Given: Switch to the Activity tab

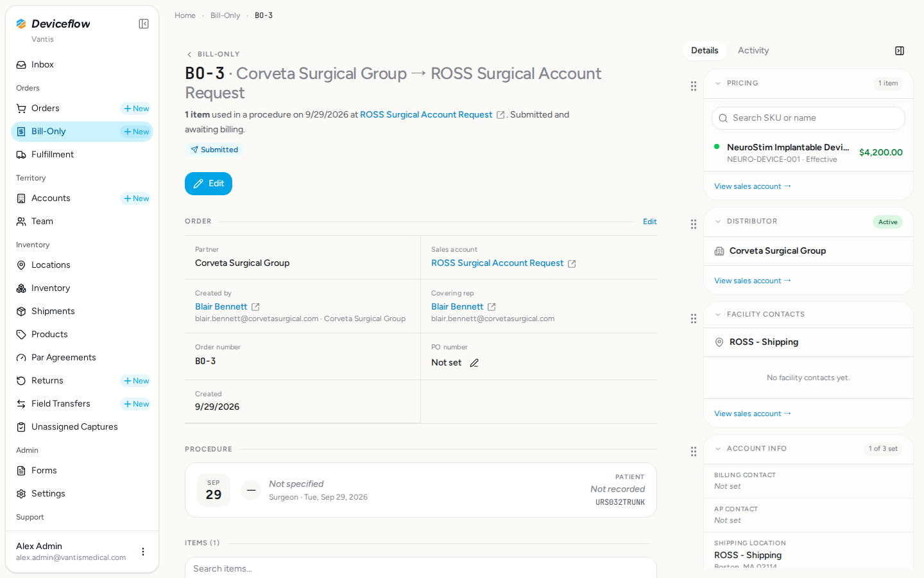Looking at the screenshot, I should click(753, 51).
